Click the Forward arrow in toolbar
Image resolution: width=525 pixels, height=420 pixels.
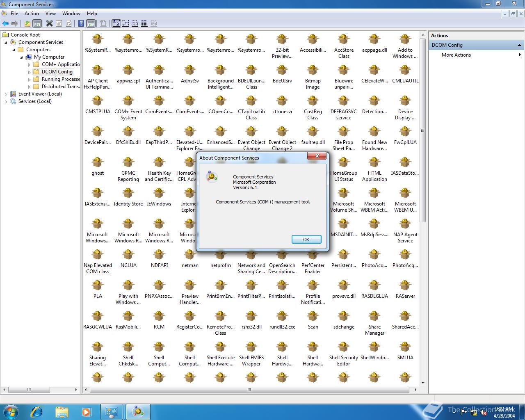click(15, 23)
